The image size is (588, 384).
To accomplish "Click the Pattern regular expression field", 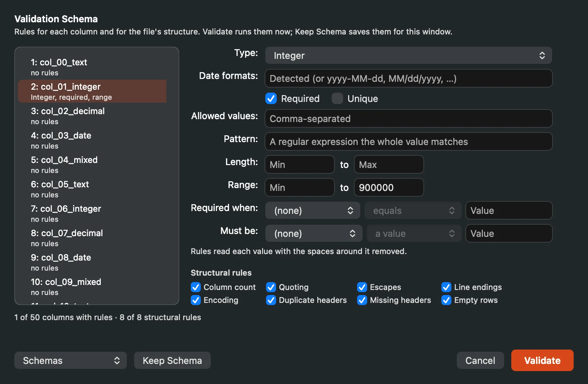I will [408, 142].
